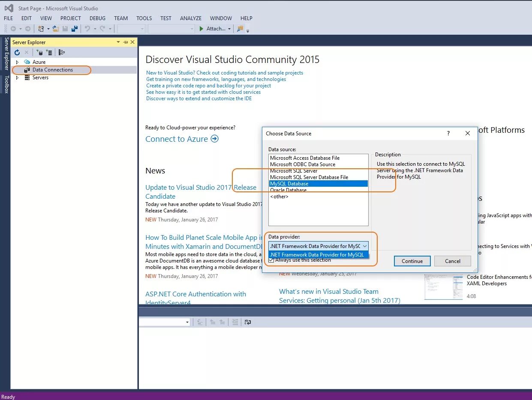This screenshot has height=400, width=532.
Task: Open the Solution Platforms combo box
Action: [x=171, y=29]
